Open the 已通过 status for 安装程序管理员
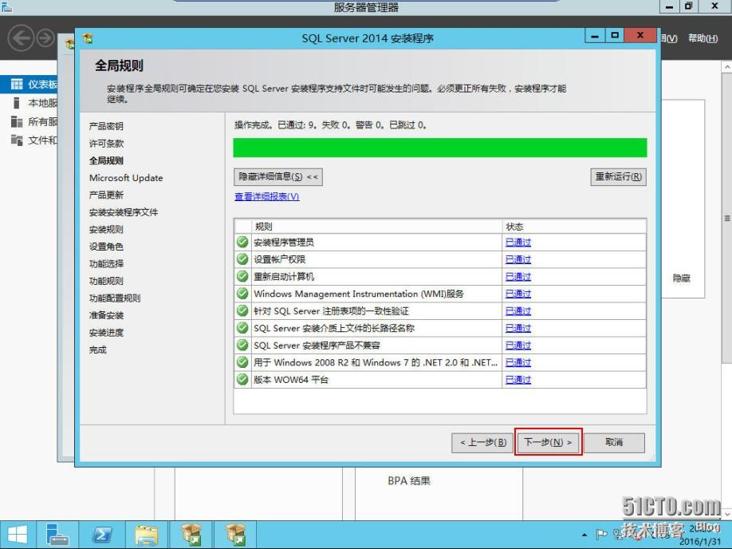 [518, 242]
